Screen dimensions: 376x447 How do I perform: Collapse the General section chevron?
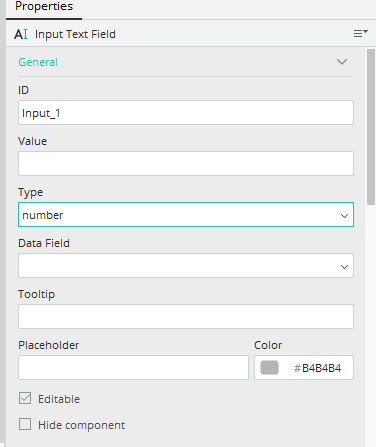point(342,62)
